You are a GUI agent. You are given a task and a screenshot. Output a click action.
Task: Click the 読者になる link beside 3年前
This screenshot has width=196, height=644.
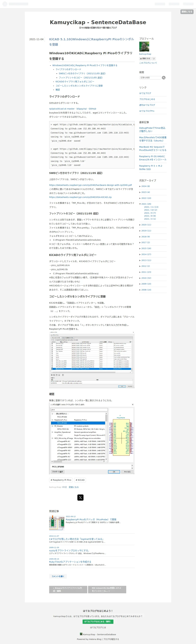[74, 487]
